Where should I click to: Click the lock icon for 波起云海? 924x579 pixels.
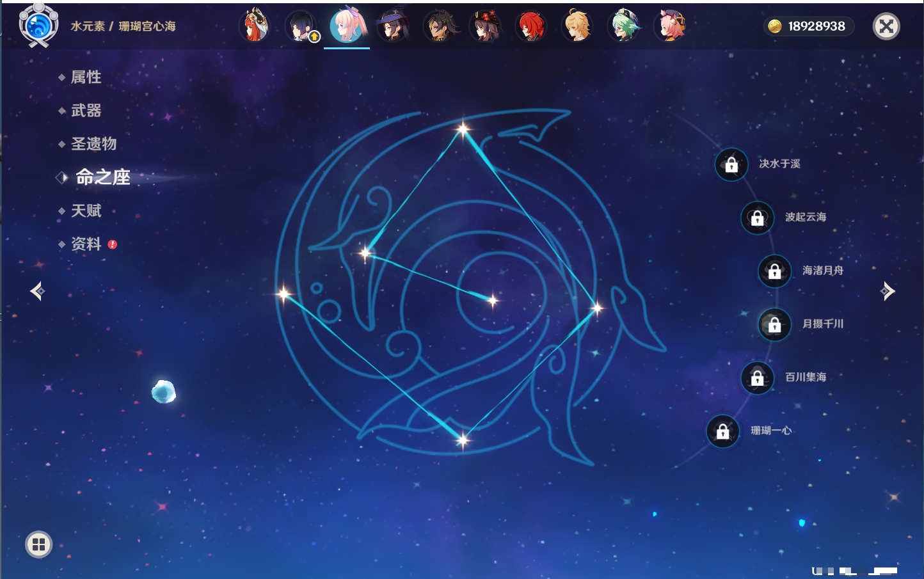757,218
